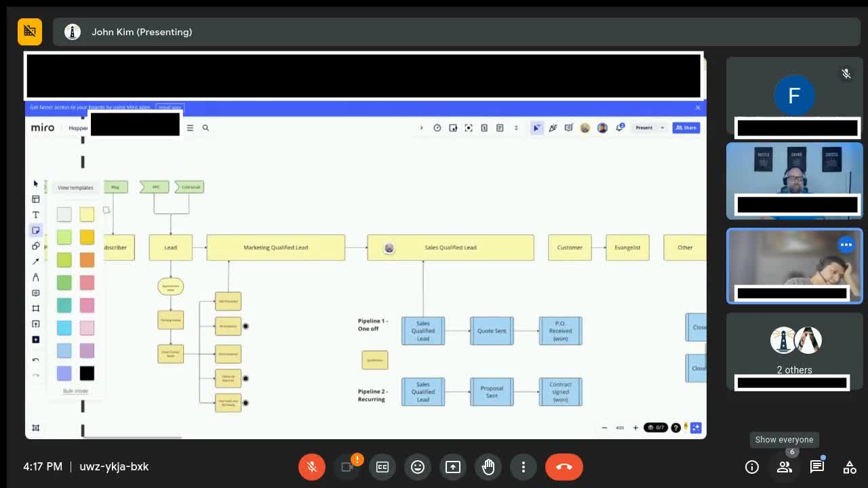Open more apps plus tool in Miro
The width and height of the screenshot is (868, 488).
pyautogui.click(x=36, y=340)
